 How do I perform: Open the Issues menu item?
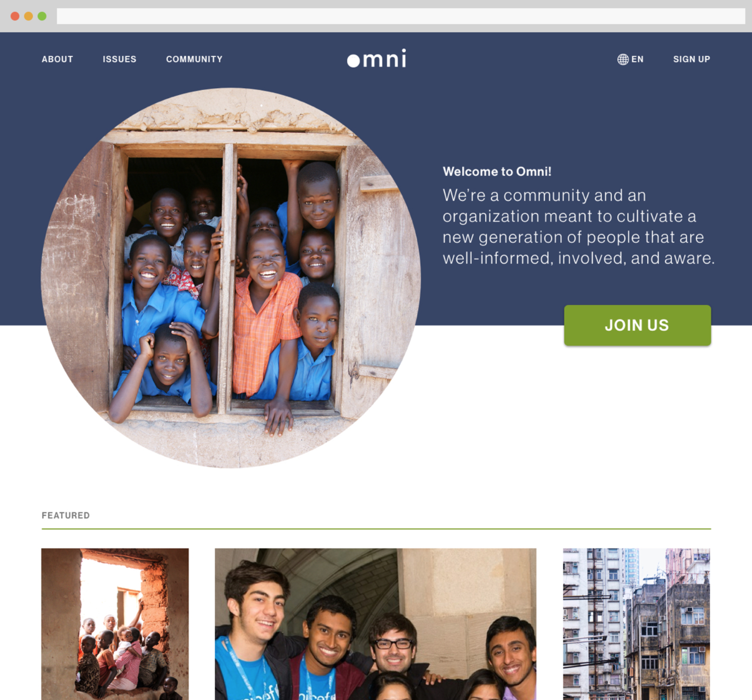[119, 59]
